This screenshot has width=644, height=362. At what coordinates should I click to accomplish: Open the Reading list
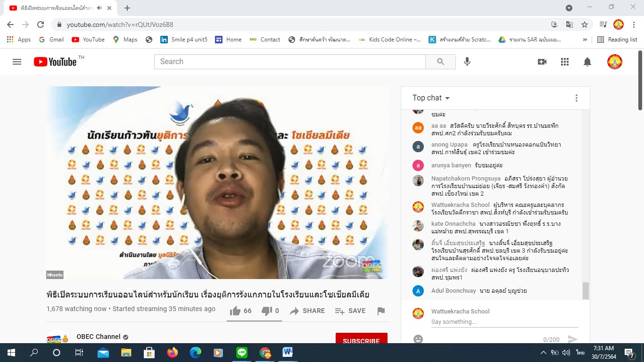coord(617,40)
